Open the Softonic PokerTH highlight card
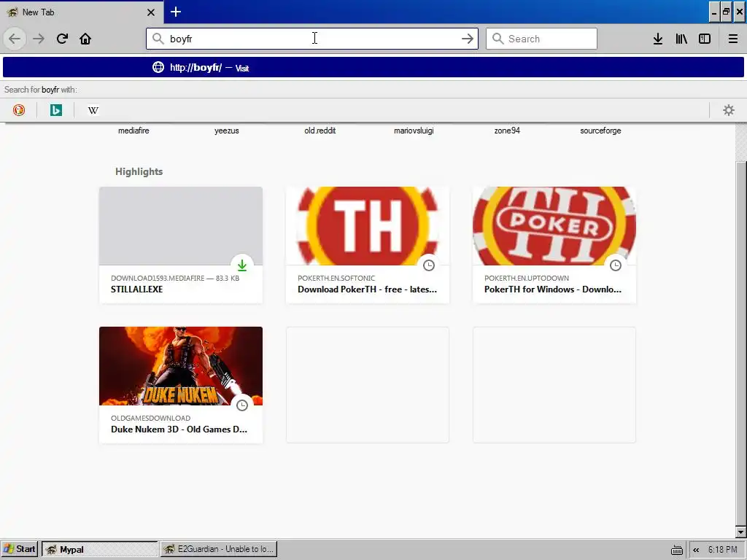The height and width of the screenshot is (560, 747). [368, 245]
